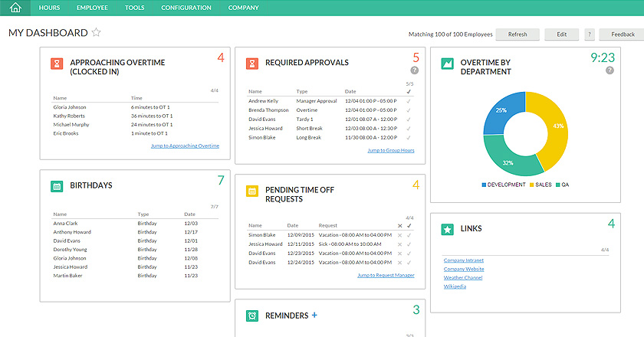Click the Birthdays calendar icon

tap(57, 186)
